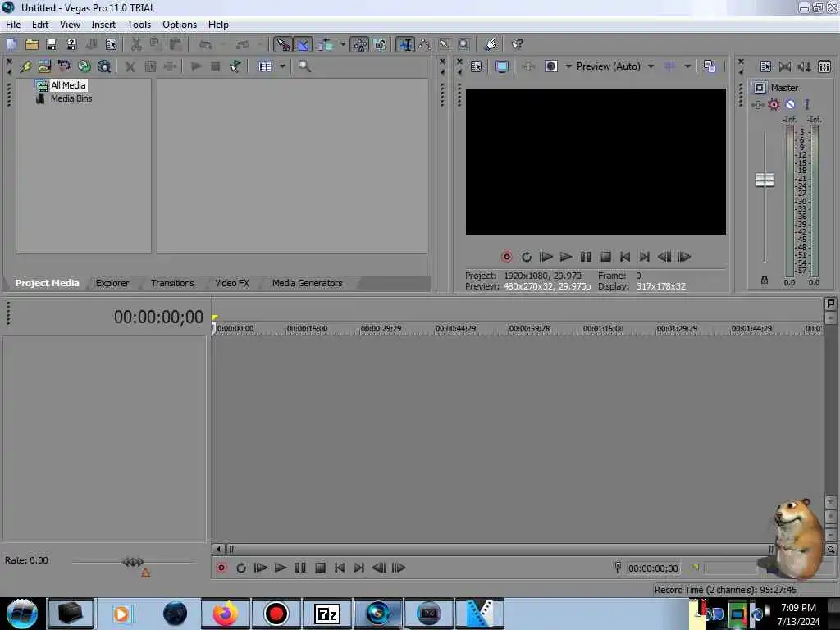Viewport: 840px width, 630px height.
Task: Toggle the Master bus mute icon
Action: 790,104
